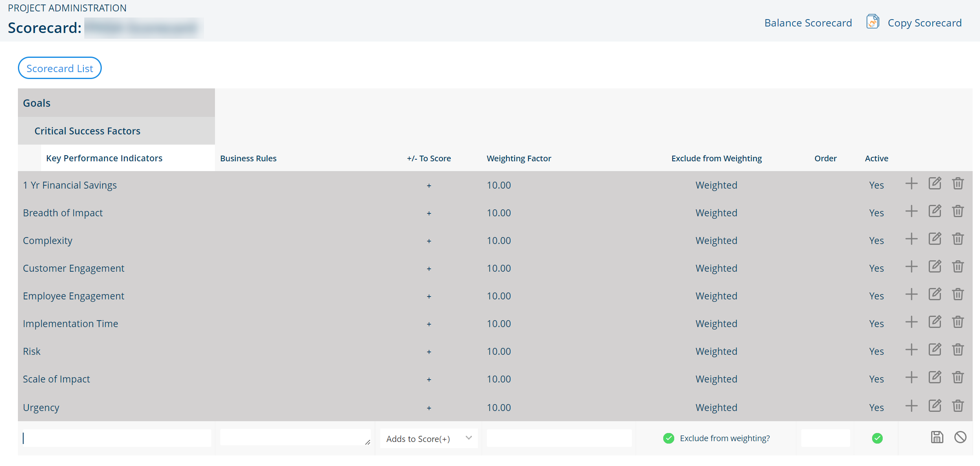980x466 pixels.
Task: Toggle the Exclude from weighting checkbox
Action: (669, 438)
